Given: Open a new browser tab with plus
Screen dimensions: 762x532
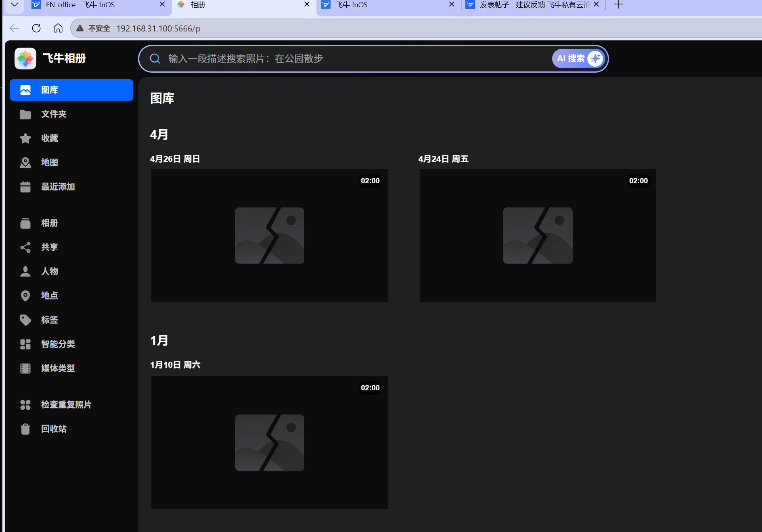Looking at the screenshot, I should point(618,5).
